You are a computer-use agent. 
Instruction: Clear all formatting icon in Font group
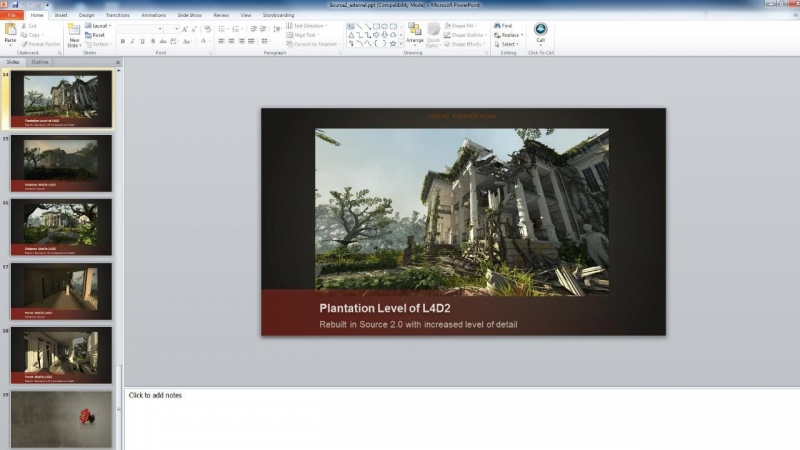click(x=207, y=29)
